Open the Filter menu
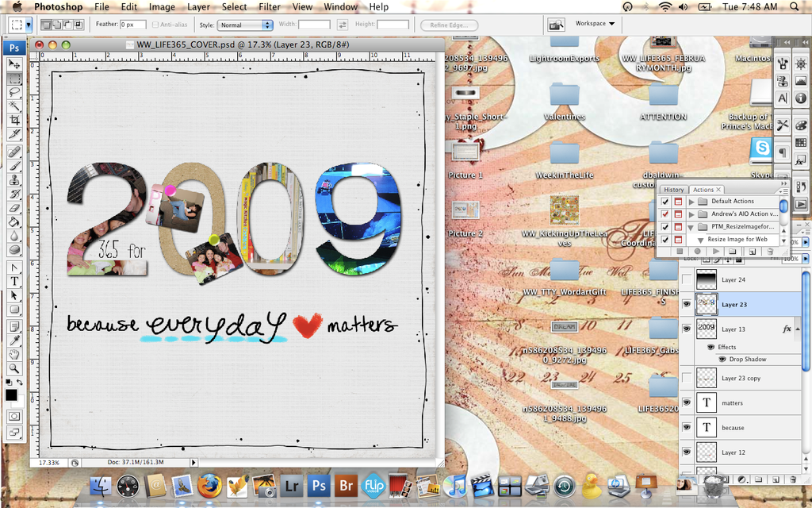Image resolution: width=812 pixels, height=508 pixels. pyautogui.click(x=269, y=6)
